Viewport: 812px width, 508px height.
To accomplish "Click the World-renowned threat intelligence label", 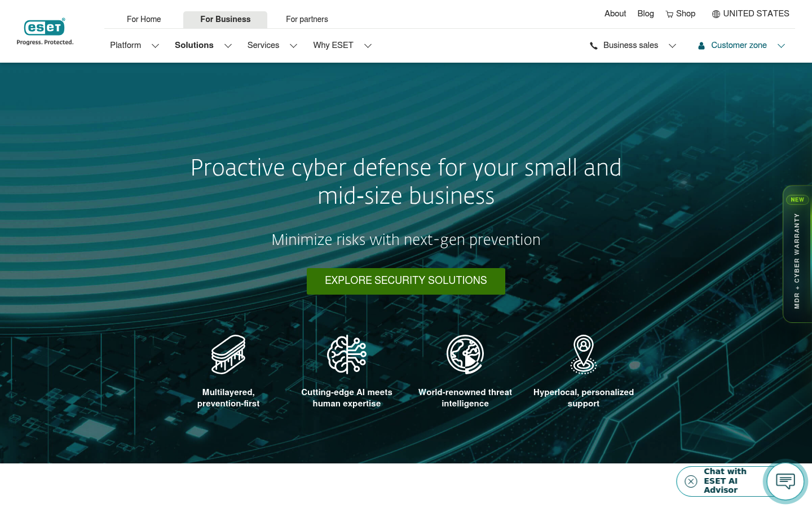I will (x=465, y=398).
